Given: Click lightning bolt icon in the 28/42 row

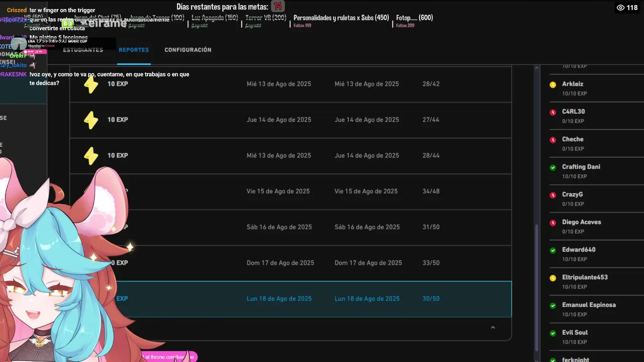Looking at the screenshot, I should click(91, 84).
